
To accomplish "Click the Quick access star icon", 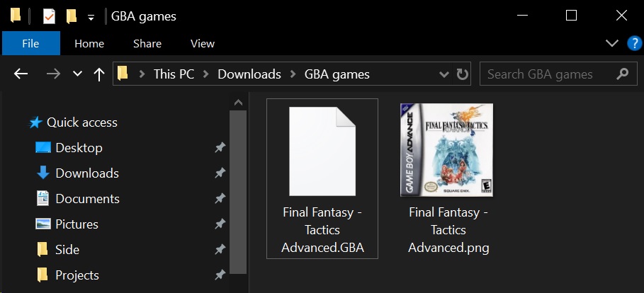I will click(x=35, y=122).
